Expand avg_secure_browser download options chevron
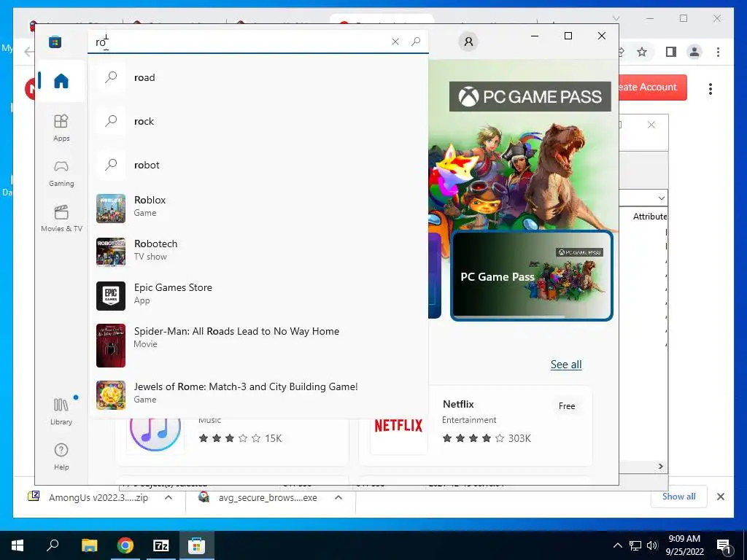Viewport: 747px width, 560px height. (338, 497)
